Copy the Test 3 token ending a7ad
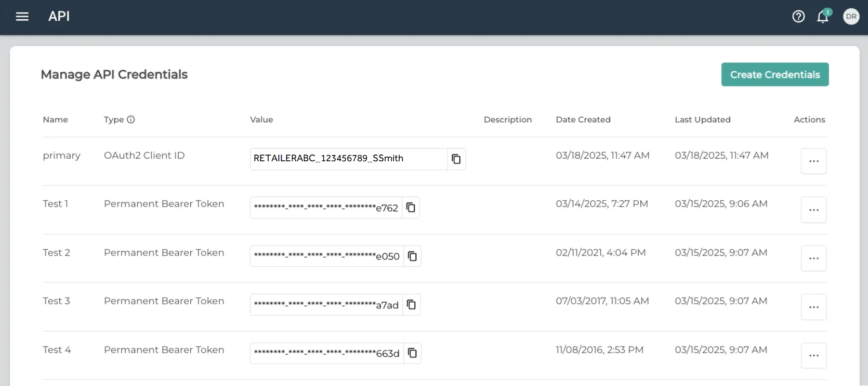This screenshot has height=386, width=868. (411, 305)
